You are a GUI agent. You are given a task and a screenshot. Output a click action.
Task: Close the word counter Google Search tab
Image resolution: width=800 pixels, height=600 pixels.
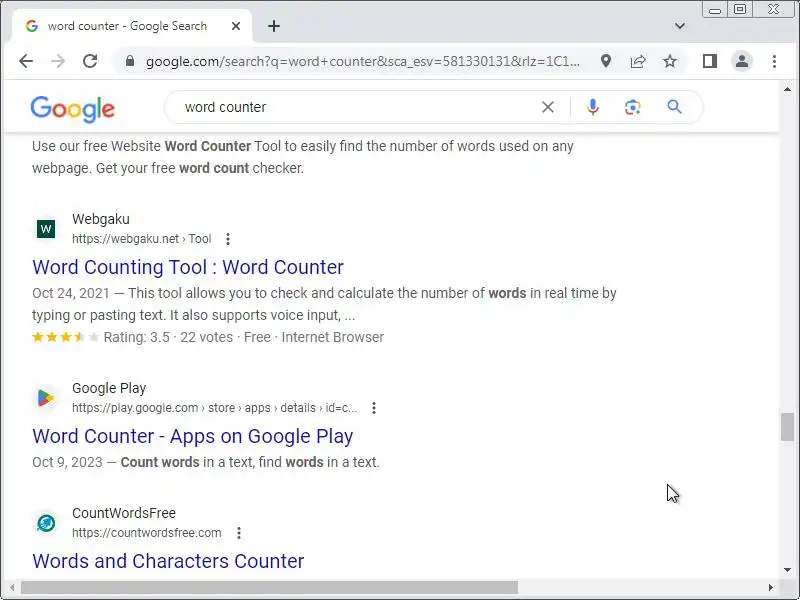click(x=236, y=26)
